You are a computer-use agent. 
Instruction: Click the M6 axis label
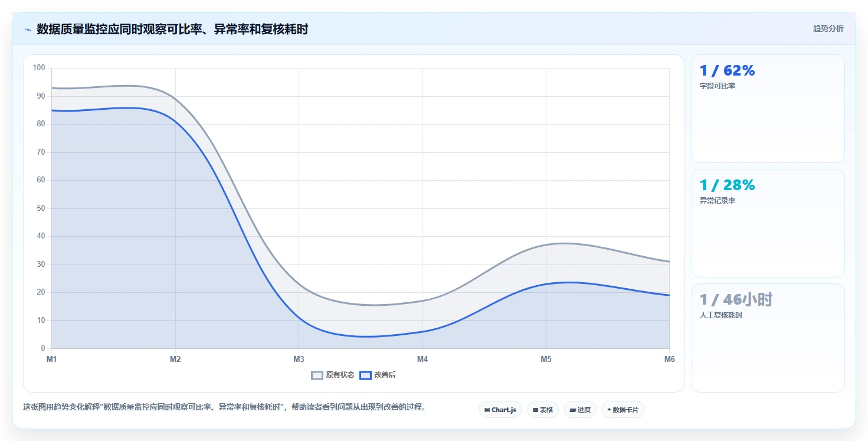point(670,359)
